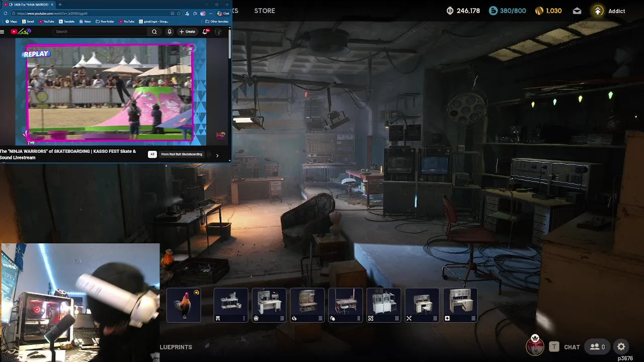
Task: Open the Gmail bookmark
Action: click(28, 22)
